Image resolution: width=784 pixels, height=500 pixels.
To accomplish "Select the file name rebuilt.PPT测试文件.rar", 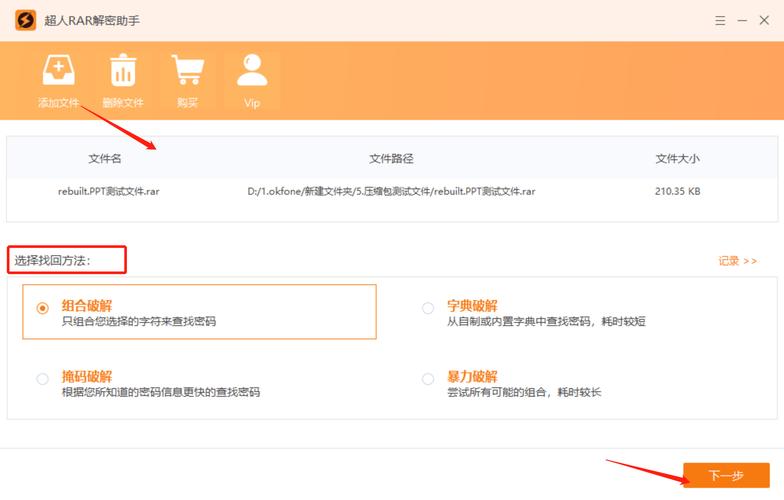I will pyautogui.click(x=108, y=192).
